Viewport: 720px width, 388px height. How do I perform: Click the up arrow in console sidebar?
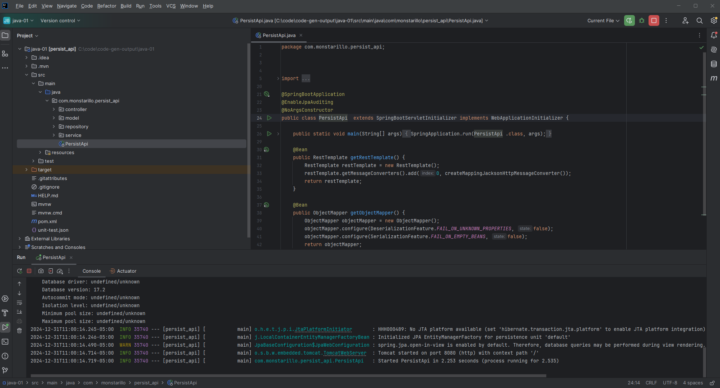[x=19, y=284]
